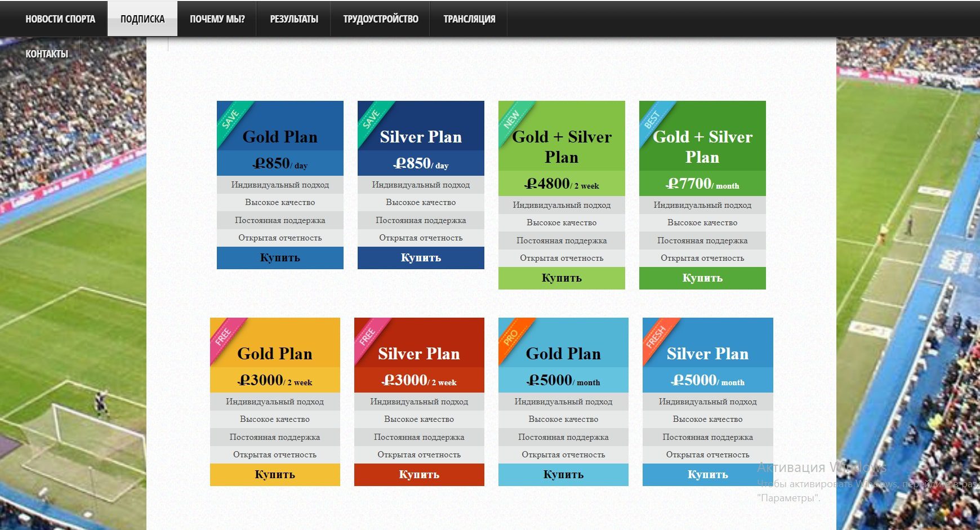Click 'Постоянная поддержка' on the ₽5000 Gold Plan card
This screenshot has width=980, height=530.
click(563, 437)
